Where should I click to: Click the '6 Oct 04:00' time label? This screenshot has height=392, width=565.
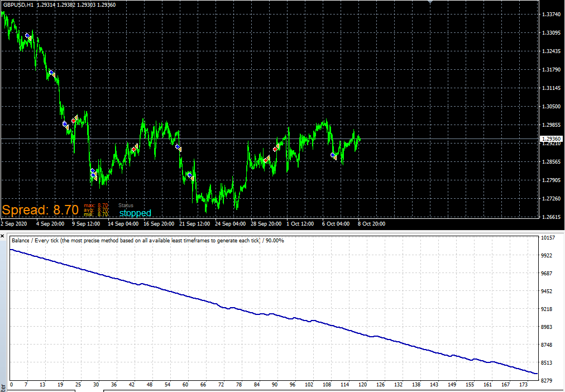[336, 224]
